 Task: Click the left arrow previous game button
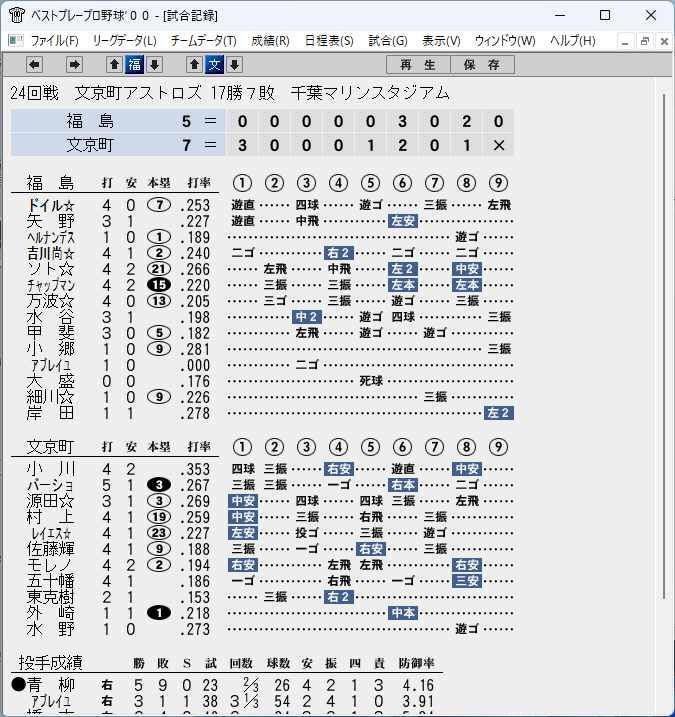(34, 64)
